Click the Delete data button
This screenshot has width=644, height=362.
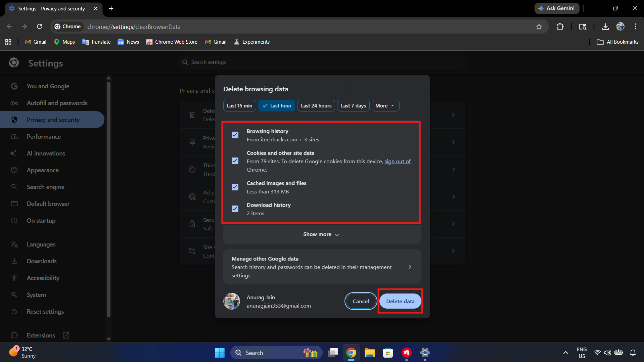coord(400,301)
